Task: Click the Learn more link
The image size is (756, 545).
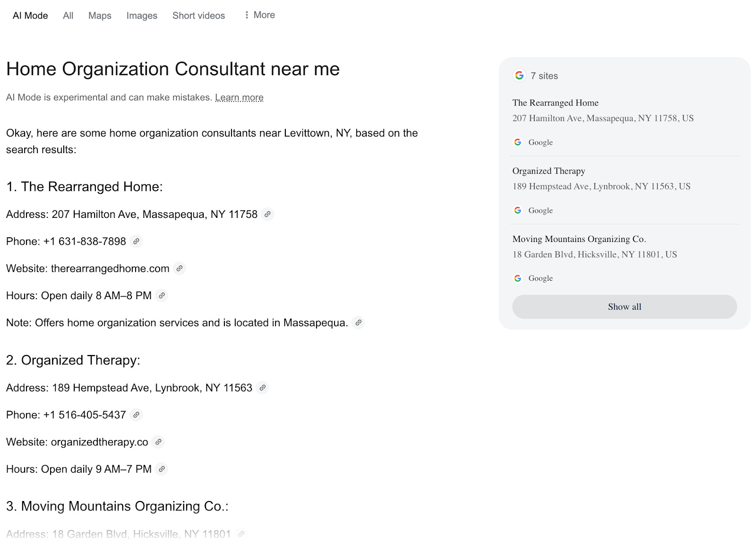Action: [239, 97]
